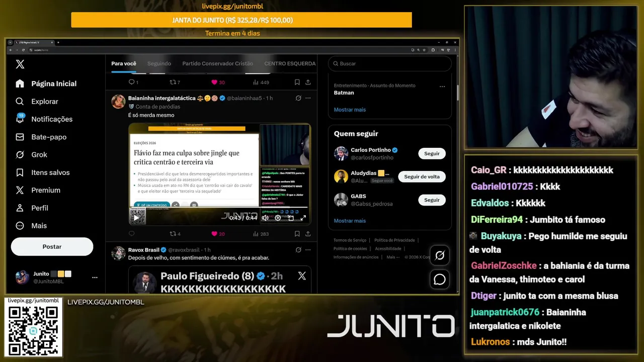
Task: Open Ravox Brasil profile avatar
Action: click(x=118, y=253)
